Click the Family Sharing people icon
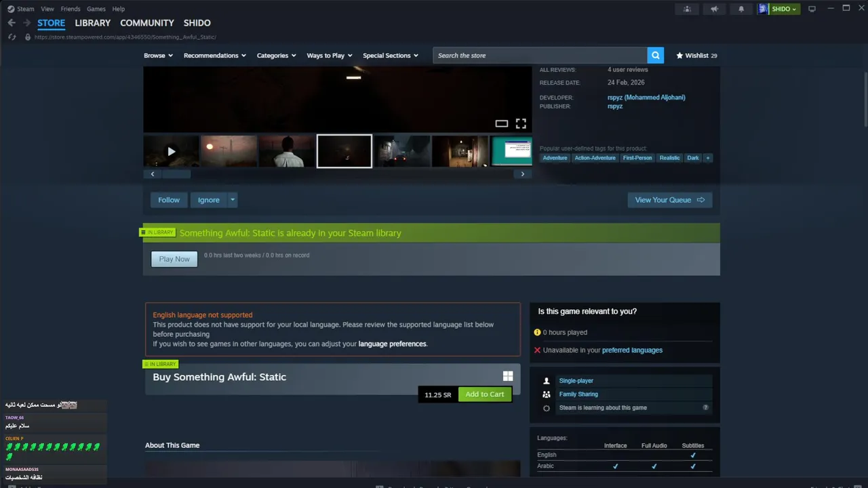This screenshot has height=488, width=868. pos(547,394)
